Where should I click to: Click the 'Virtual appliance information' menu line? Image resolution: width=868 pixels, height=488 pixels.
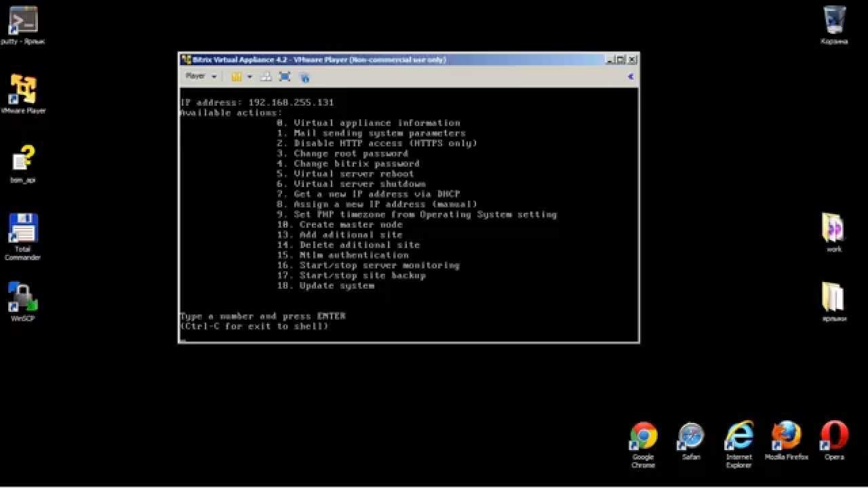pos(368,123)
